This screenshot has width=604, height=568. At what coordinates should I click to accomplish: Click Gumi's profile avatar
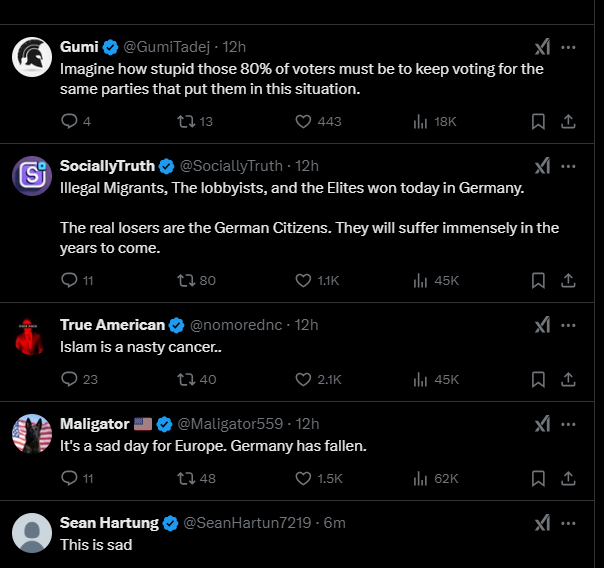[32, 58]
